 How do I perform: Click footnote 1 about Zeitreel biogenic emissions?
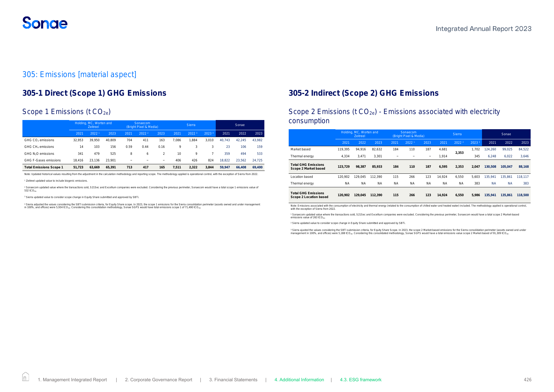56,181
